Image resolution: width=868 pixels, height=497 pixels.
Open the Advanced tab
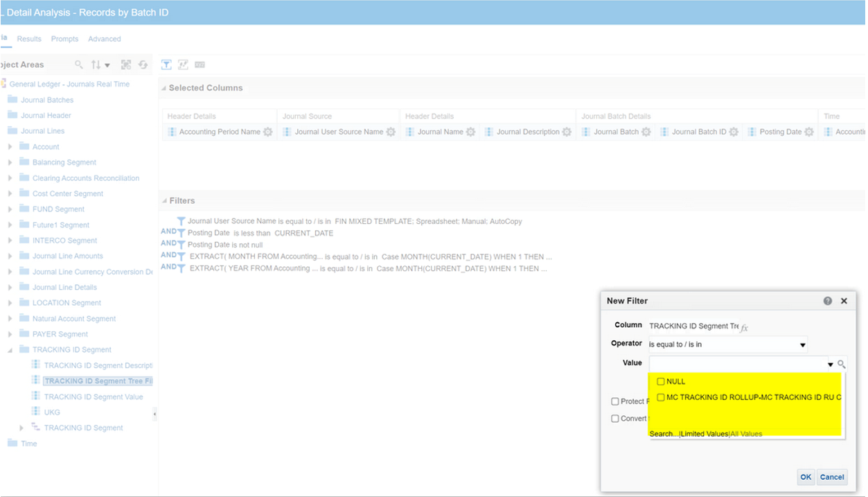click(104, 38)
